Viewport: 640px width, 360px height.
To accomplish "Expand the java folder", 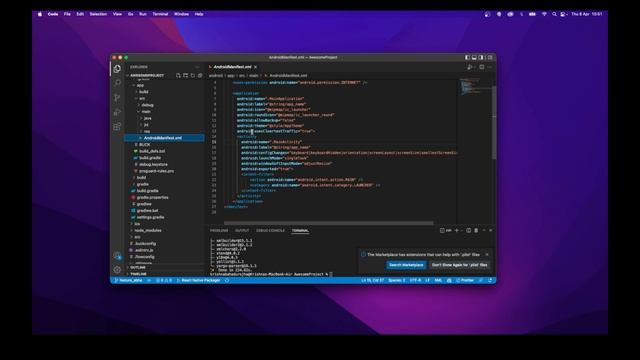I will [x=147, y=118].
